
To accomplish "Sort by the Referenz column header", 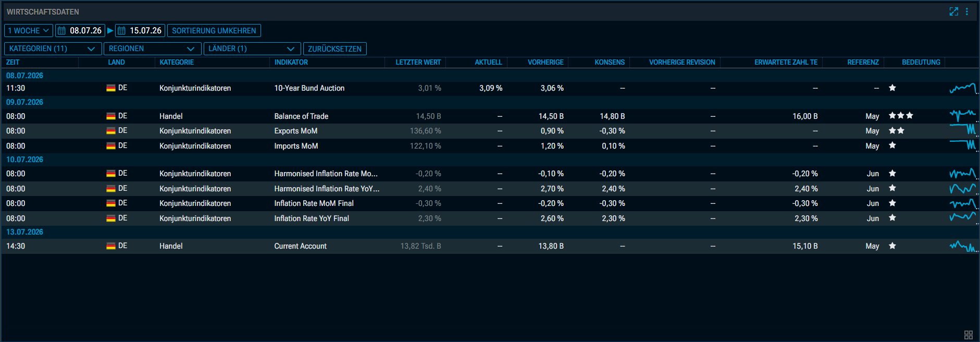I will coord(863,62).
